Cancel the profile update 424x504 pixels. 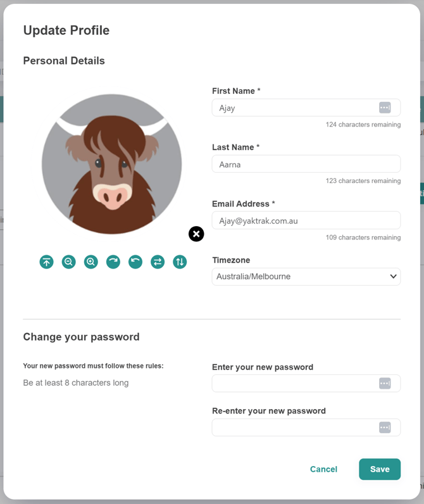(323, 469)
